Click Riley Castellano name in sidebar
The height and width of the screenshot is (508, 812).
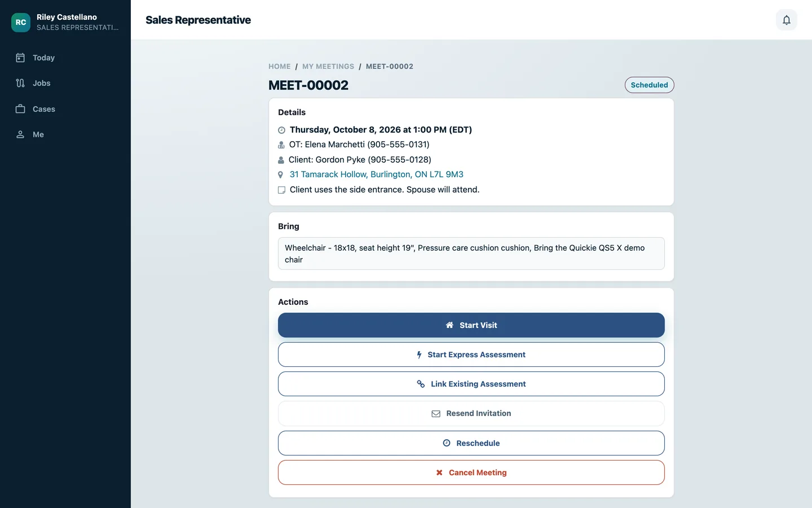coord(67,17)
